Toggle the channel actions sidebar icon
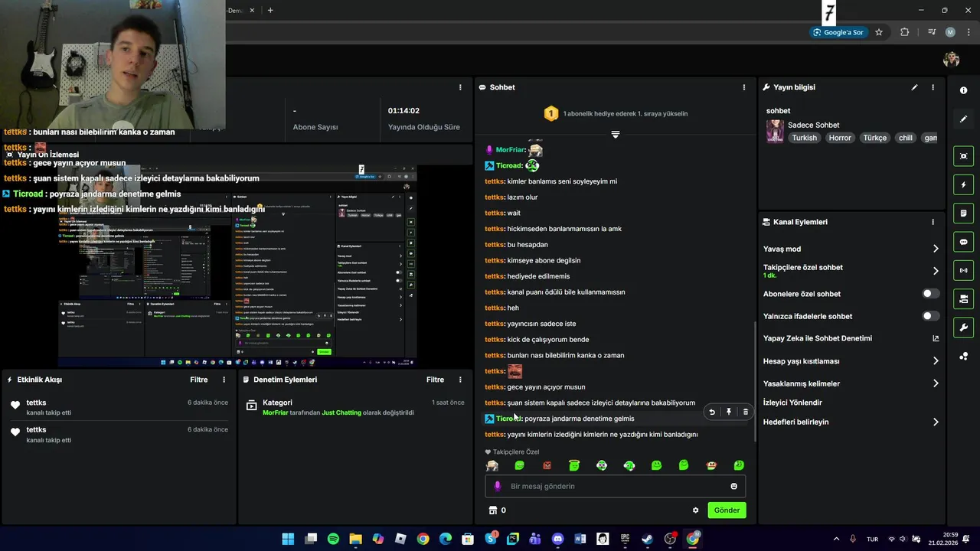The image size is (980, 551). 963,298
